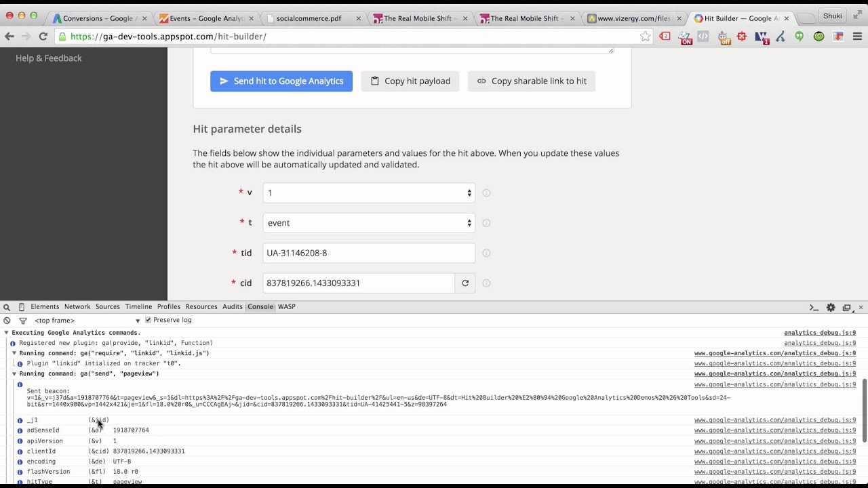Click the Shuki profile button
Screen dimensions: 868x488
[832, 16]
